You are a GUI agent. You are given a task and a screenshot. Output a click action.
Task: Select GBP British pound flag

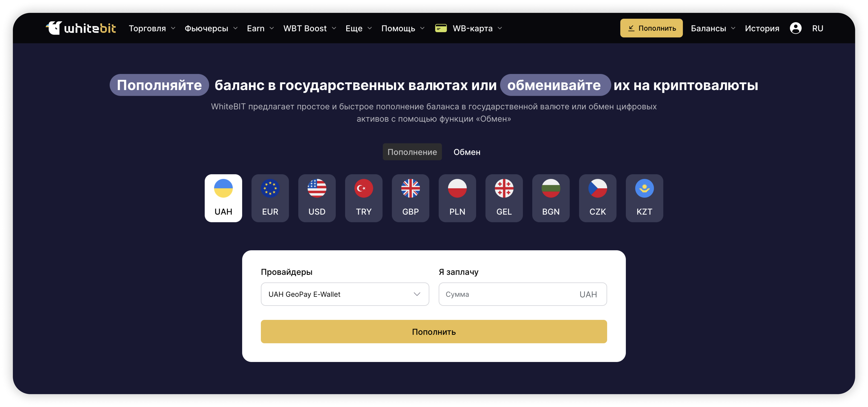coord(411,198)
